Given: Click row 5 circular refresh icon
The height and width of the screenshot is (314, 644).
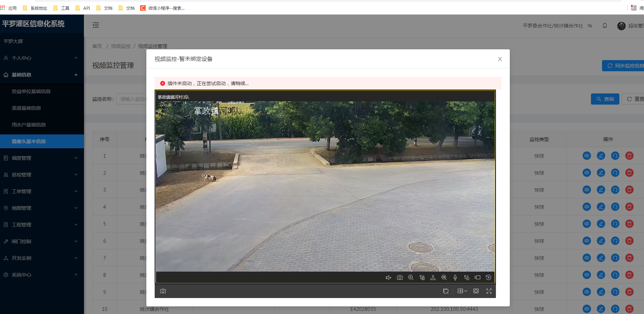Looking at the screenshot, I should tap(615, 224).
